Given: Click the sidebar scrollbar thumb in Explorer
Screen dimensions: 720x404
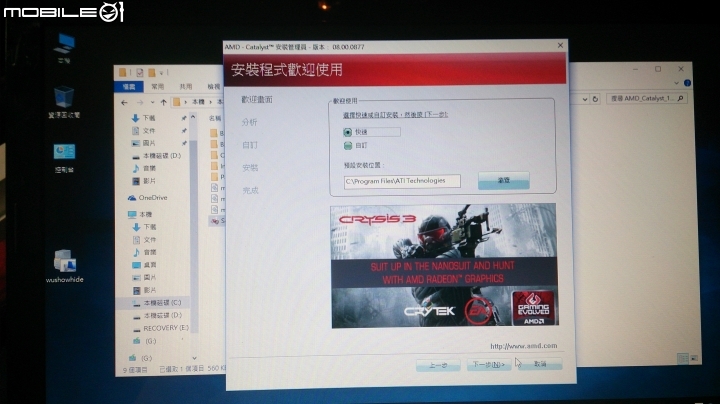Looking at the screenshot, I should 193,234.
